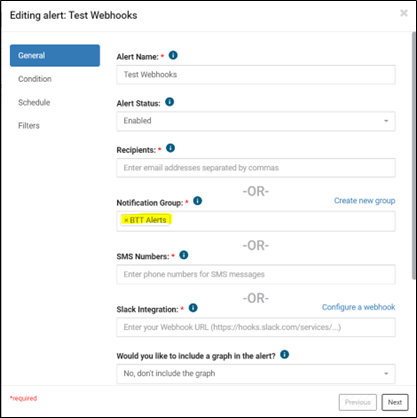Image resolution: width=417 pixels, height=418 pixels.
Task: Open the Alert Status Enabled dropdown
Action: pyautogui.click(x=256, y=121)
